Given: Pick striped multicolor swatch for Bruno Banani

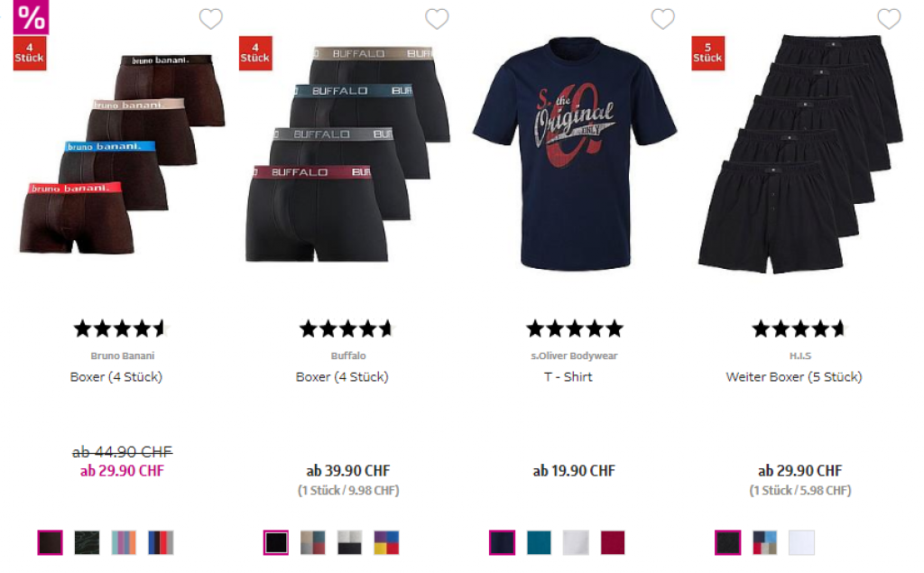Looking at the screenshot, I should (124, 542).
